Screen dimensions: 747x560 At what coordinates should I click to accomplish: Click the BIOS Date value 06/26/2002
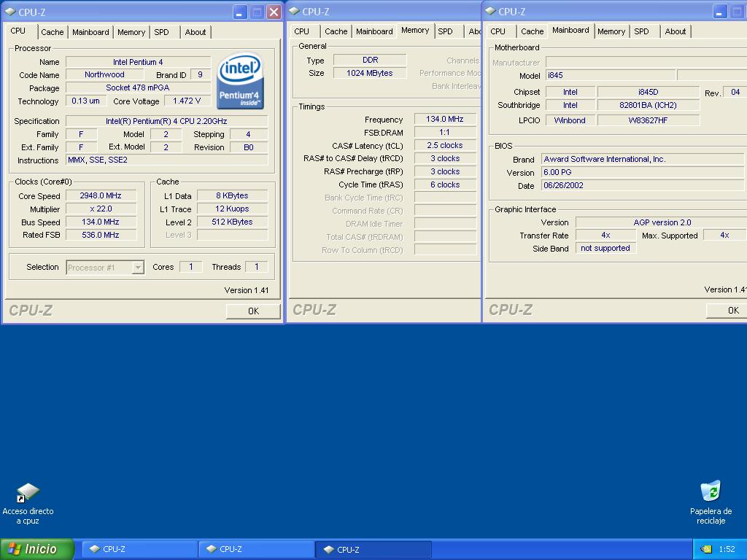643,185
